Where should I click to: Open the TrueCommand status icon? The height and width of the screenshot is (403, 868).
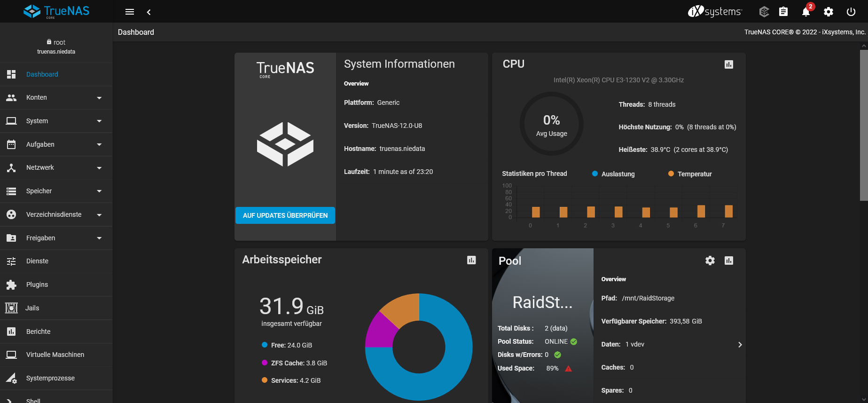click(x=764, y=12)
